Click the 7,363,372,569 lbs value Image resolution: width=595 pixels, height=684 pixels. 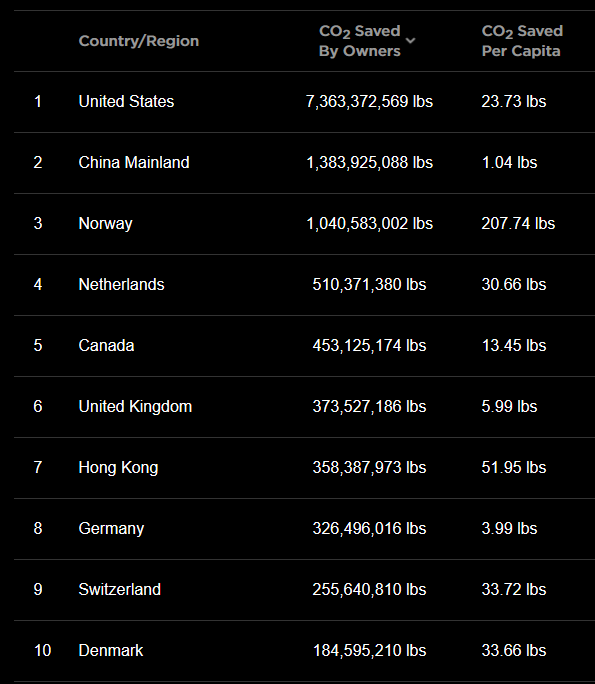(369, 102)
